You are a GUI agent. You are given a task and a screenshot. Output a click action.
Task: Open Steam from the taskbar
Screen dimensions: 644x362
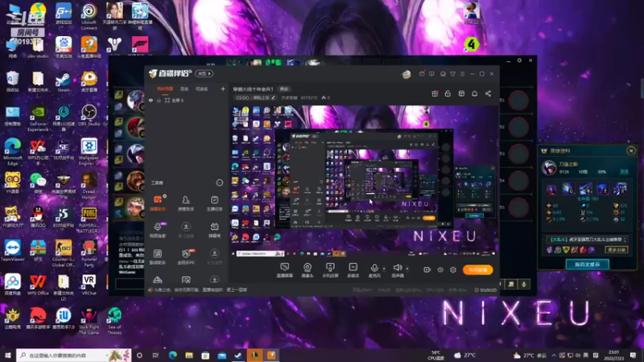click(238, 356)
